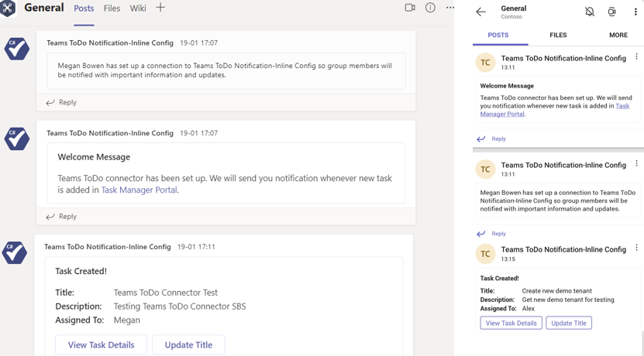Image resolution: width=644 pixels, height=356 pixels.
Task: Switch to the desktop Files tab
Action: [112, 9]
